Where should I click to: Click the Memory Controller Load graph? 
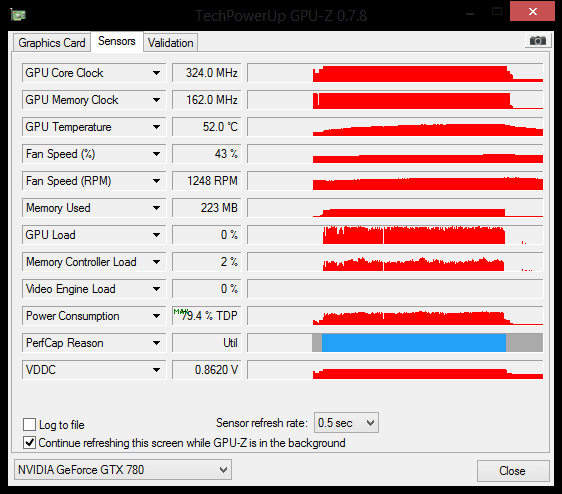coord(395,262)
